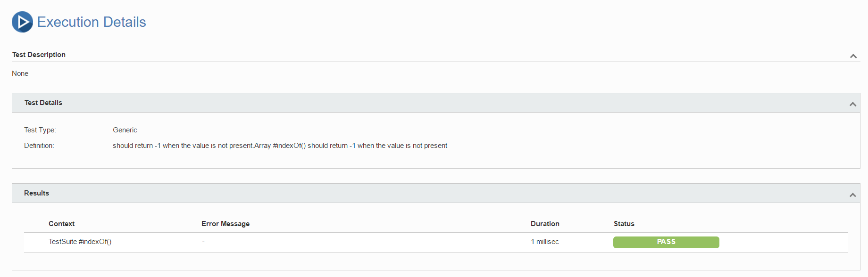Click the Test Type label
Viewport: 868px width, 277px height.
[40, 130]
